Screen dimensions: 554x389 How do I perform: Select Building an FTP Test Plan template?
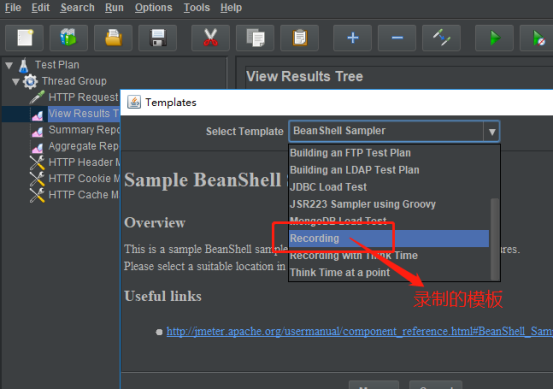[x=389, y=153]
